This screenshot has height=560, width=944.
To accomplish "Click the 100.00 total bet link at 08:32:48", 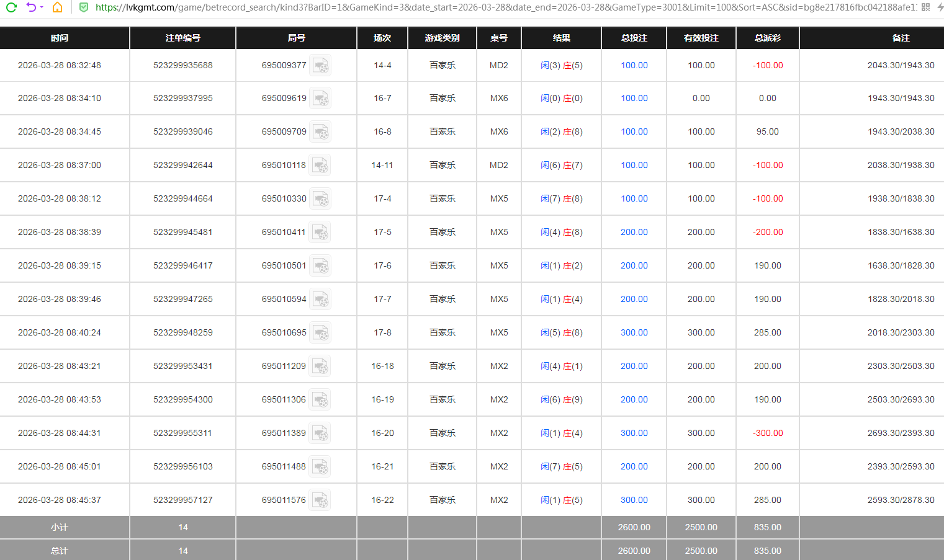I will [x=634, y=65].
